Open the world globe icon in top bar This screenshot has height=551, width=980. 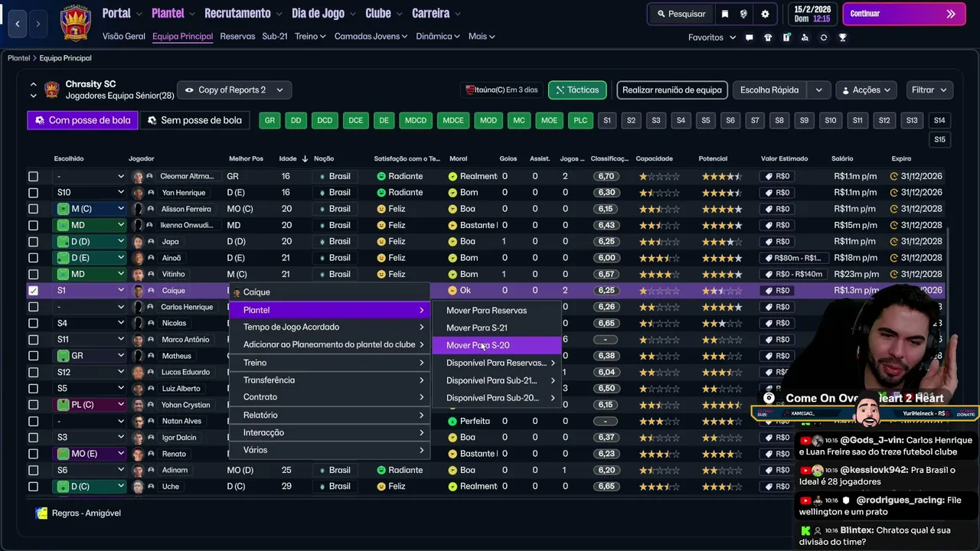(743, 14)
